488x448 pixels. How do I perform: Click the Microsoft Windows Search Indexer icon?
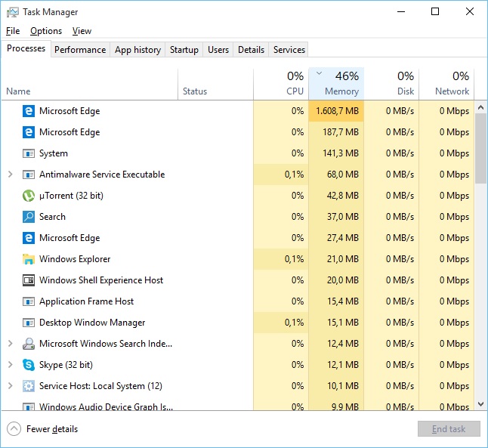click(29, 344)
